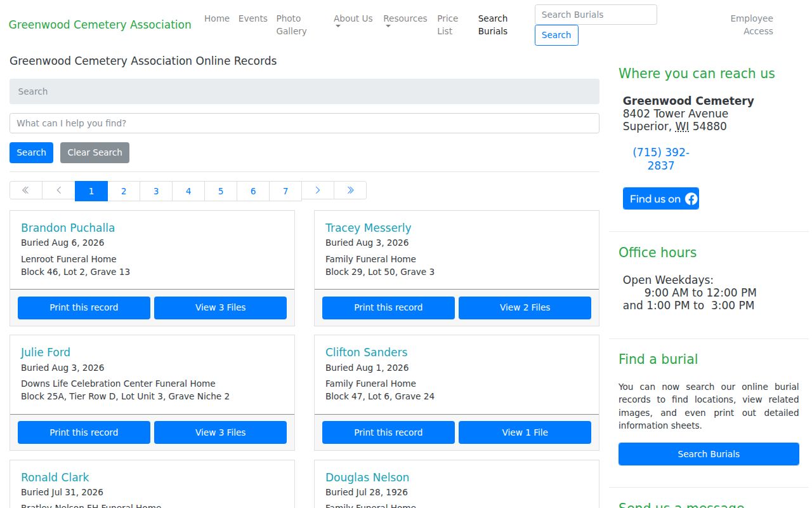Open the Photo Gallery nav link
This screenshot has height=508, width=812.
[292, 25]
